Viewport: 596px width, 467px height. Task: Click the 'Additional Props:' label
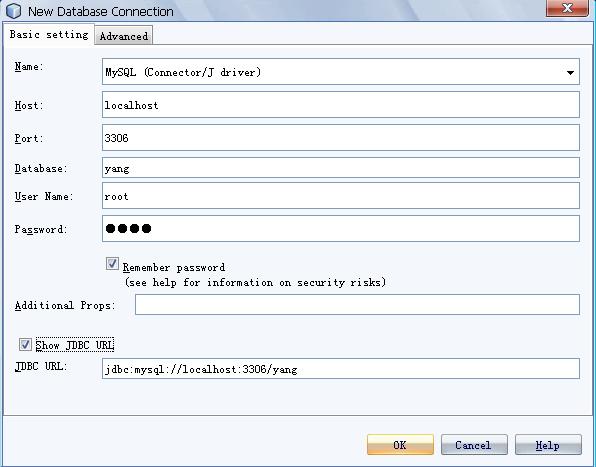pos(65,305)
